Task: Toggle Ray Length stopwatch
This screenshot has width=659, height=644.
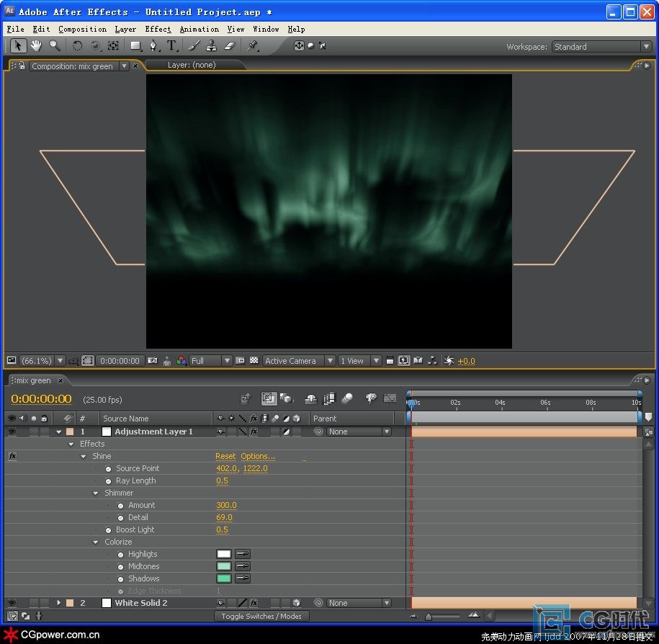Action: tap(108, 481)
